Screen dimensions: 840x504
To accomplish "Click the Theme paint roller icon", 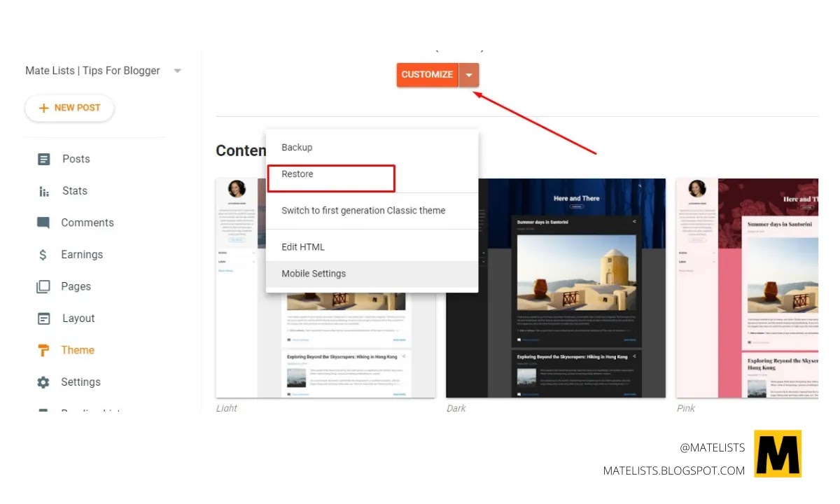I will coord(43,350).
